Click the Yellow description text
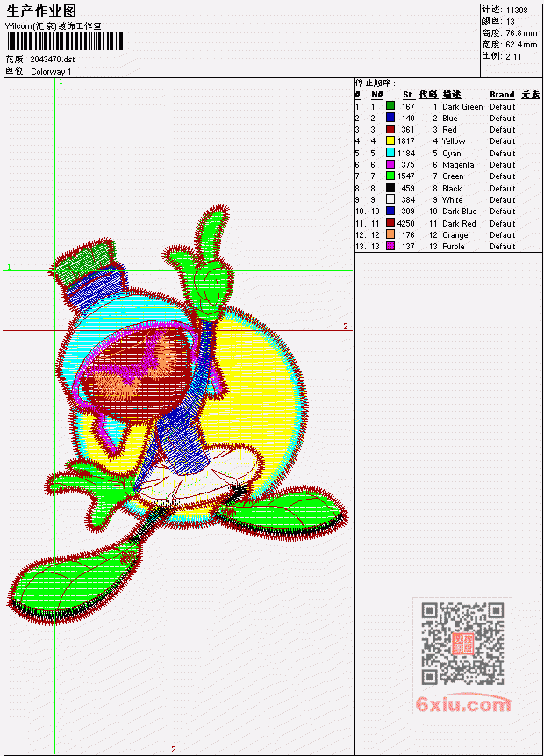The image size is (544, 756). pyautogui.click(x=454, y=140)
